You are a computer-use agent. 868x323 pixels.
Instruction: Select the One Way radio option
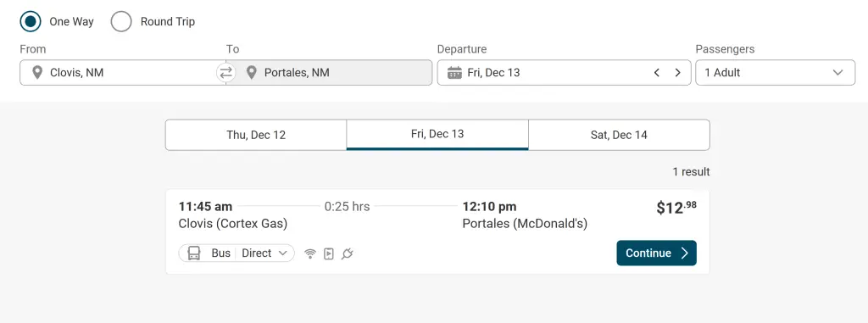click(31, 21)
